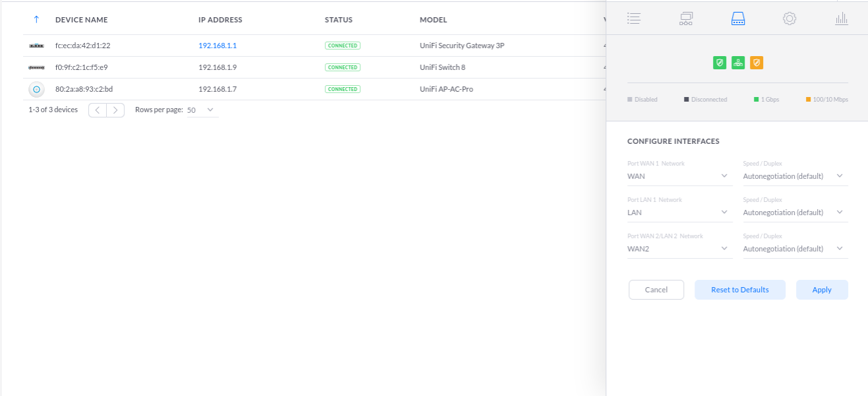Click IP address 192.168.1.9

pos(218,67)
